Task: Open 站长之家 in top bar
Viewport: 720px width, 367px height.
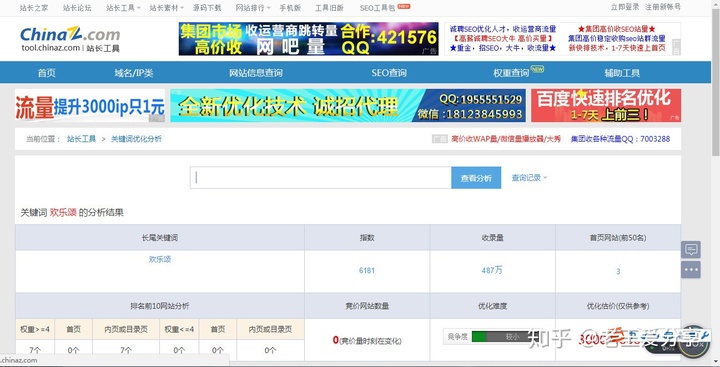Action: click(x=34, y=8)
